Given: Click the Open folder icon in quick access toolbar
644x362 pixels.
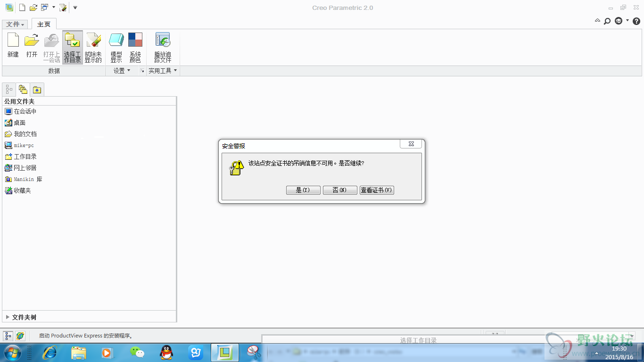Looking at the screenshot, I should (x=33, y=8).
